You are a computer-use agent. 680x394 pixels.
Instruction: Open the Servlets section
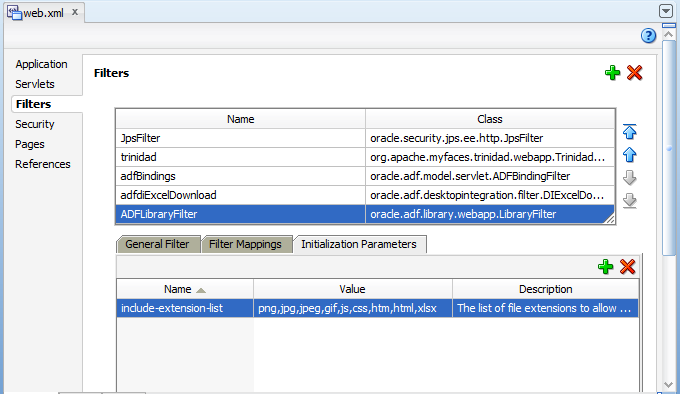pos(35,84)
